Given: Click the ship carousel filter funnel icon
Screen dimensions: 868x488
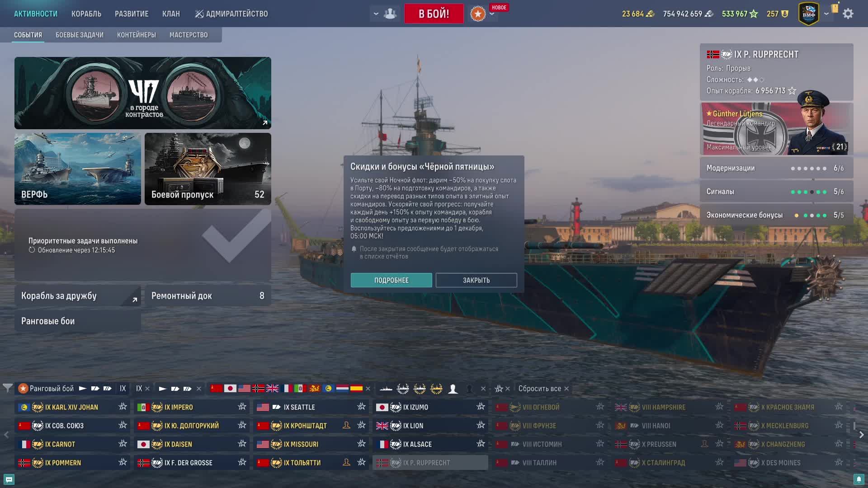Looking at the screenshot, I should [7, 389].
